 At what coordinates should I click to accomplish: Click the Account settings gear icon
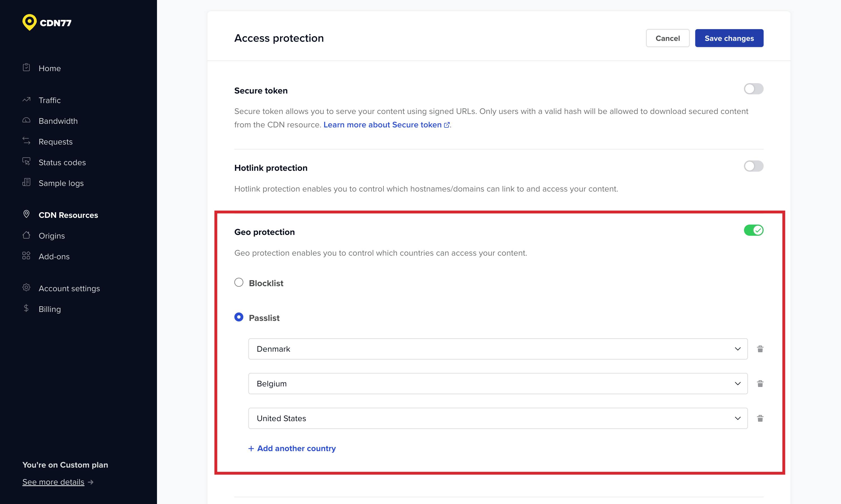coord(26,288)
